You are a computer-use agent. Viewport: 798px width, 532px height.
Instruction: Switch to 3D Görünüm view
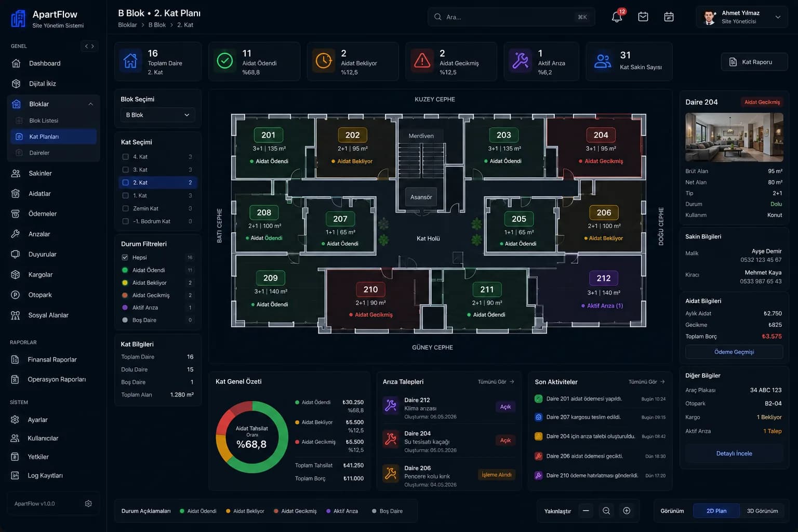tap(762, 511)
